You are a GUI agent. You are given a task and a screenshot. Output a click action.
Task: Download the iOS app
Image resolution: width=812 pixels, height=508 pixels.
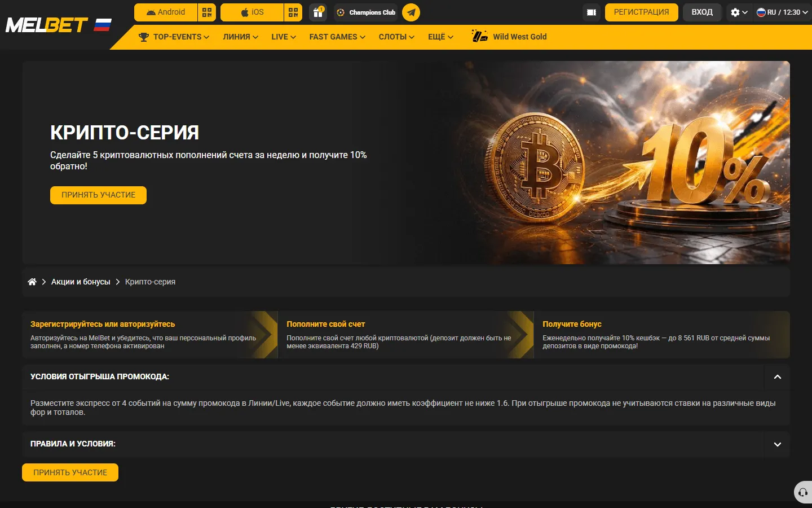click(x=252, y=12)
